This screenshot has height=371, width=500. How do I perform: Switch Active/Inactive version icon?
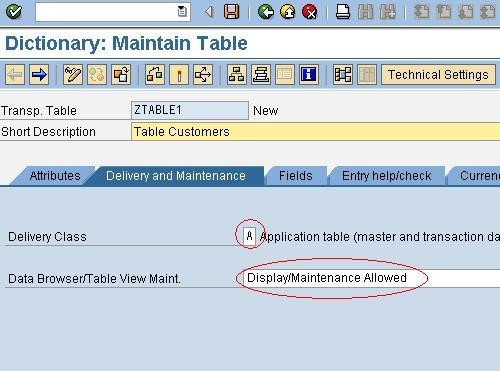(x=97, y=74)
